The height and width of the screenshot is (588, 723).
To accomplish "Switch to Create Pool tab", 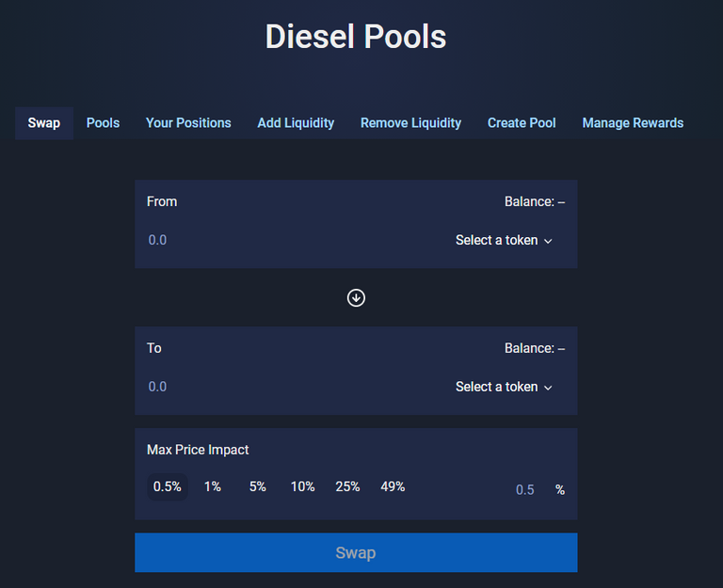I will coord(522,123).
